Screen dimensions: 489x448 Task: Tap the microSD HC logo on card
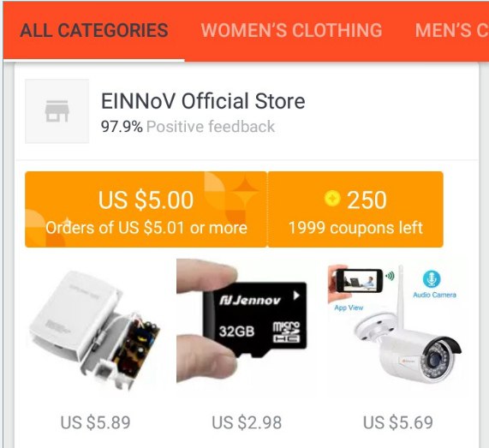click(286, 332)
